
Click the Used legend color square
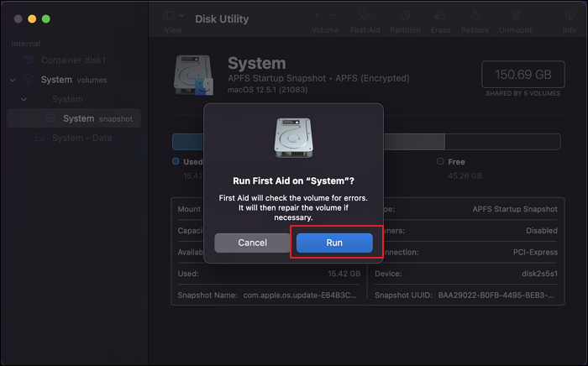tap(176, 161)
